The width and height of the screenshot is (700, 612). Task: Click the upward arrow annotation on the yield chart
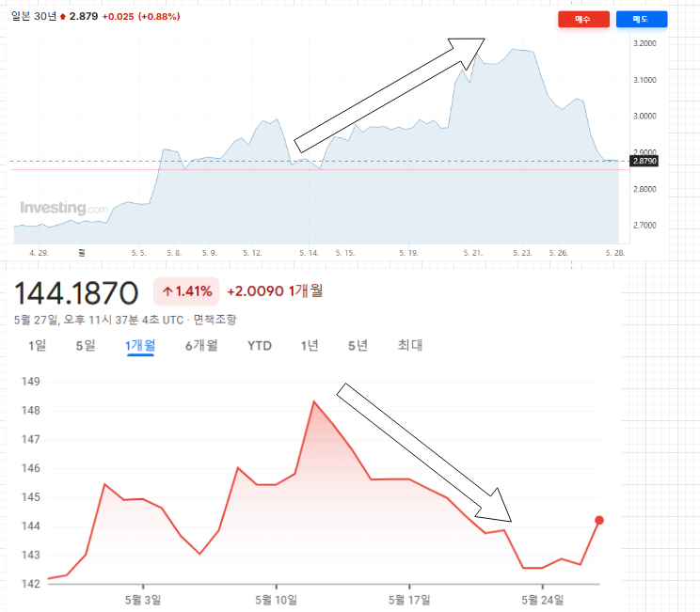pos(390,94)
